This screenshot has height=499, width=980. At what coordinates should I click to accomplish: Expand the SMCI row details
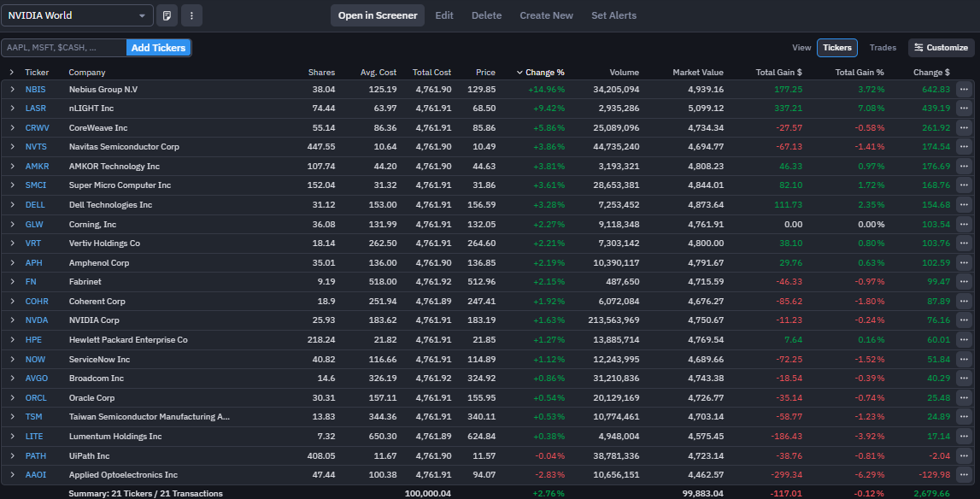point(12,185)
